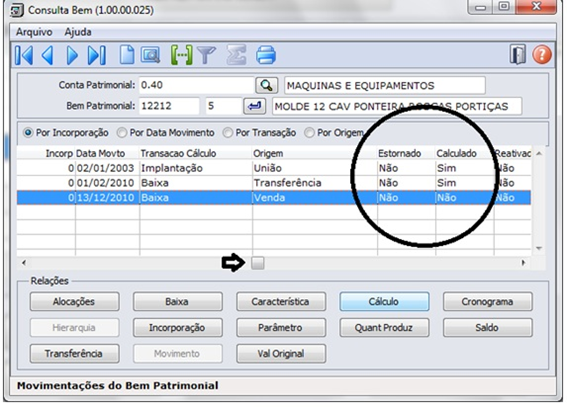Click the MOLDE 12 CAV PONTEIRA description field
Viewport: 567px width, 408px height.
[x=397, y=106]
